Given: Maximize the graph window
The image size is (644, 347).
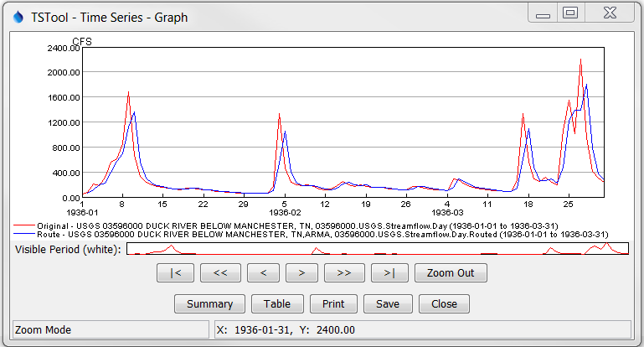Looking at the screenshot, I should coord(571,14).
